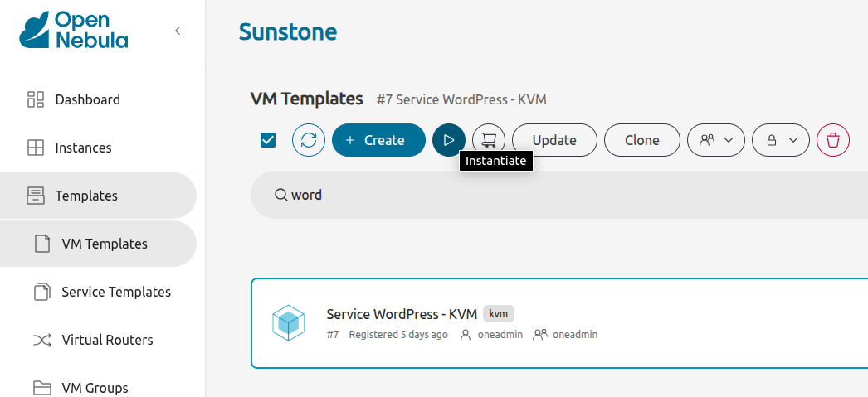Image resolution: width=868 pixels, height=397 pixels.
Task: Click the Dashboard sidebar icon
Action: (36, 99)
